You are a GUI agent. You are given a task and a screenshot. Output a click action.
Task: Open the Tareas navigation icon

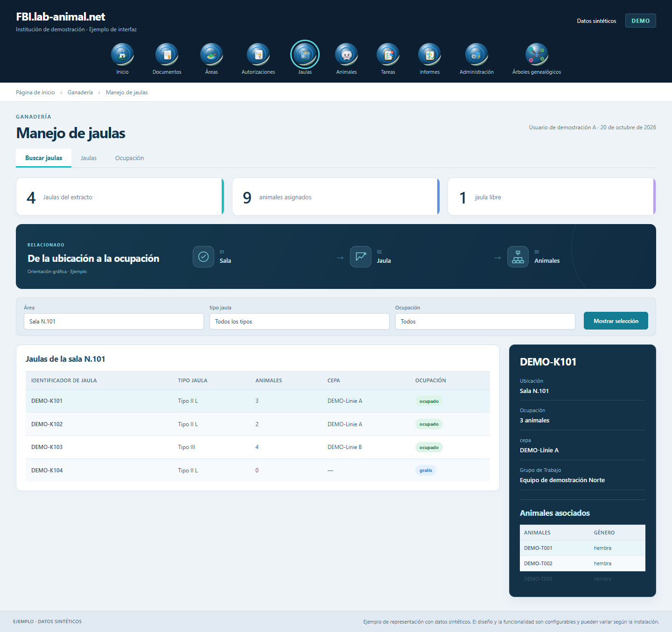[x=388, y=55]
